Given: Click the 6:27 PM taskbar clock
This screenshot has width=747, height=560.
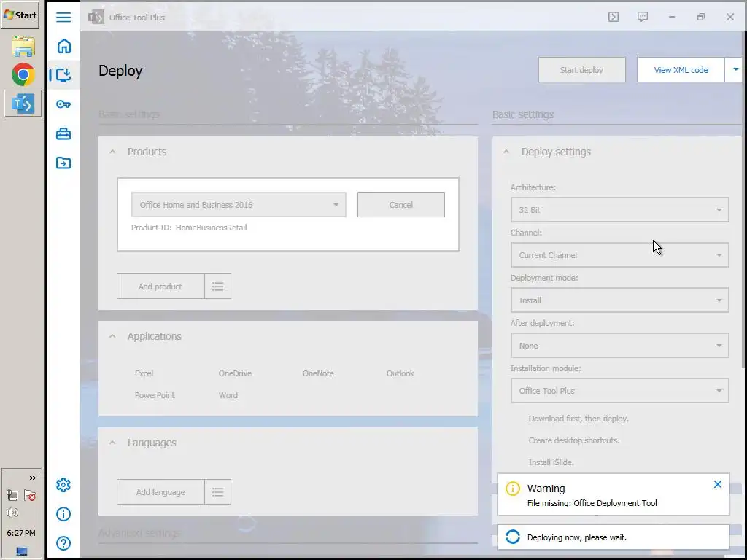Looking at the screenshot, I should coord(21,533).
